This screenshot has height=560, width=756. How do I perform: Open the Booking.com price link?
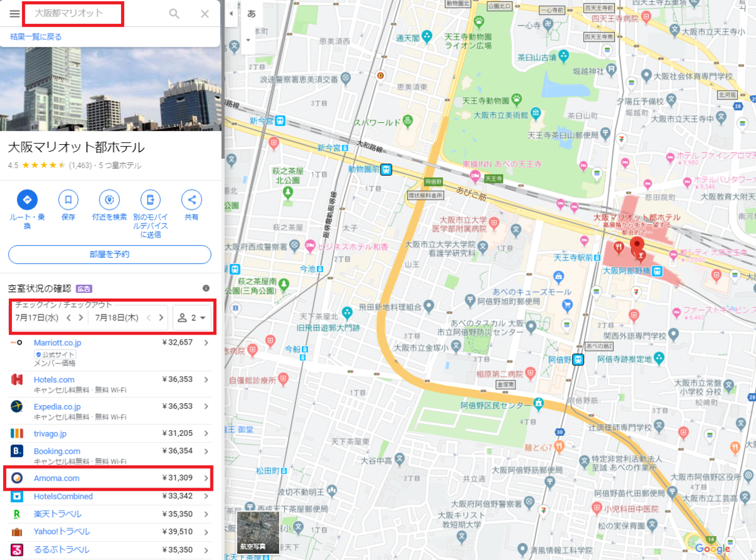point(57,451)
